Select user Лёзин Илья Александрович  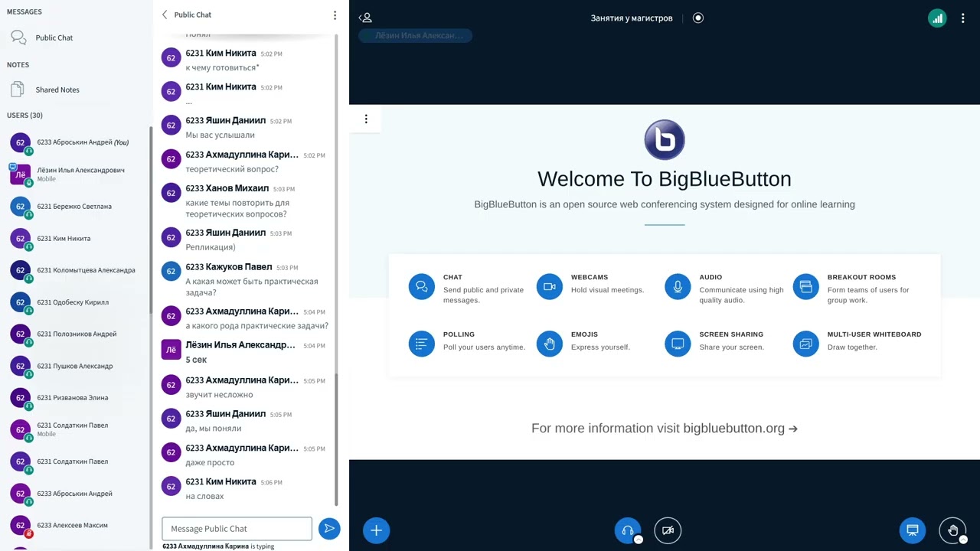75,174
